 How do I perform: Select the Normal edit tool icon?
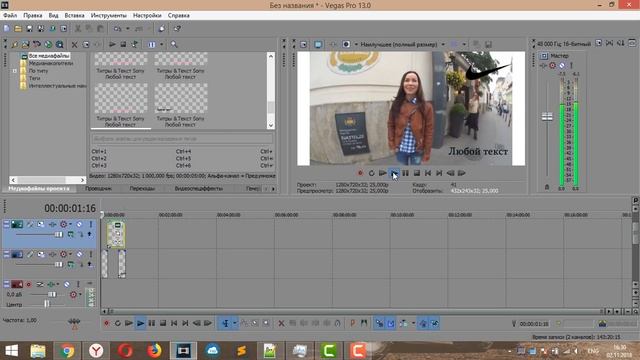tap(226, 323)
